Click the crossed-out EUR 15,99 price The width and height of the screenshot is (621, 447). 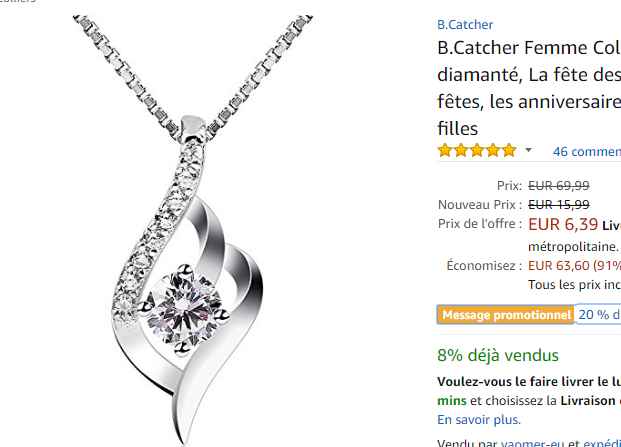pyautogui.click(x=559, y=204)
